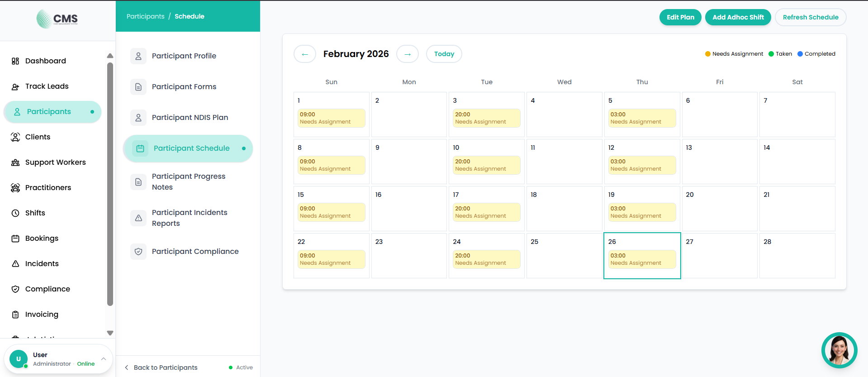Open Participant Compliance tab

[188, 252]
